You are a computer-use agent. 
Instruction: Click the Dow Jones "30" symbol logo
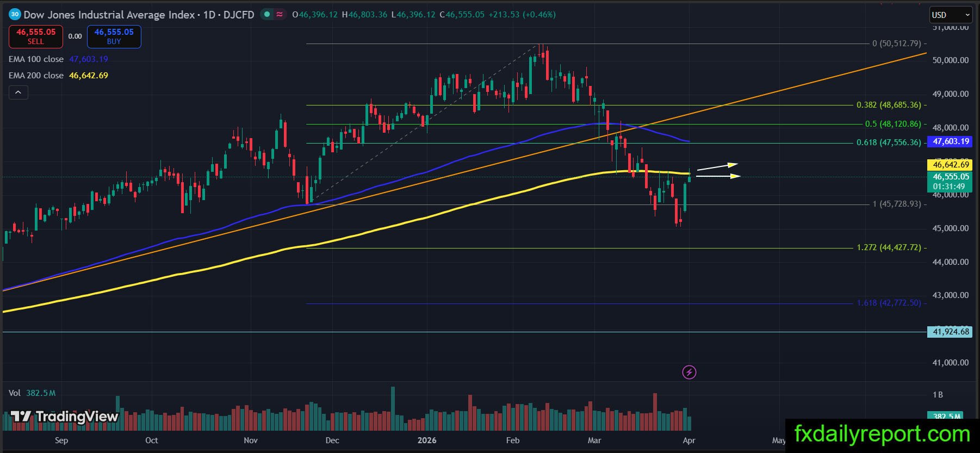[x=15, y=15]
